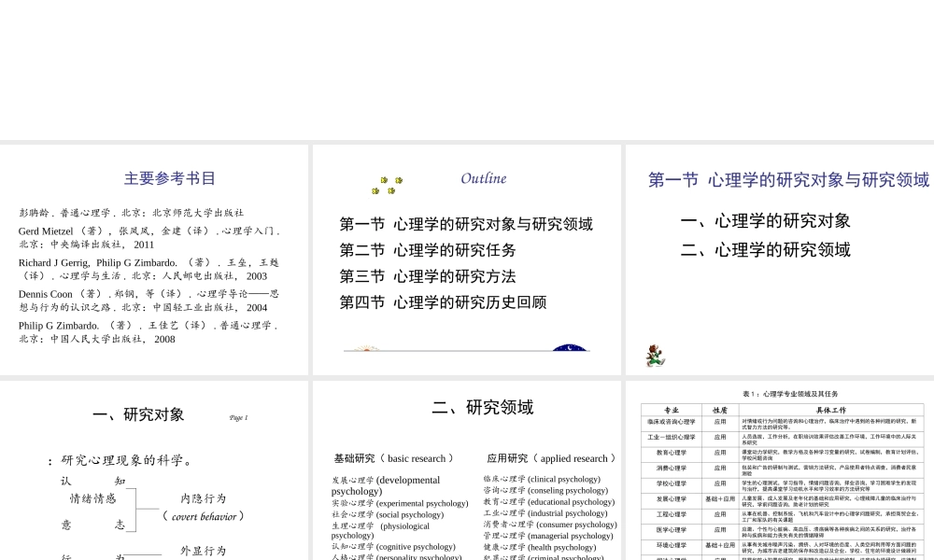Select the decorative divider line under the Outline list
The image size is (934, 560).
tap(467, 350)
